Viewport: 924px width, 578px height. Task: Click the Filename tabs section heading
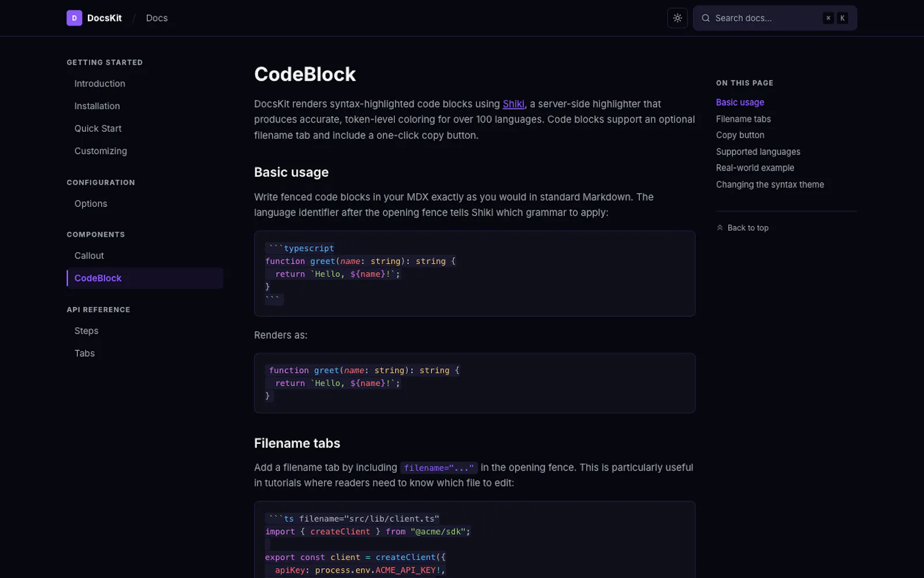[297, 443]
